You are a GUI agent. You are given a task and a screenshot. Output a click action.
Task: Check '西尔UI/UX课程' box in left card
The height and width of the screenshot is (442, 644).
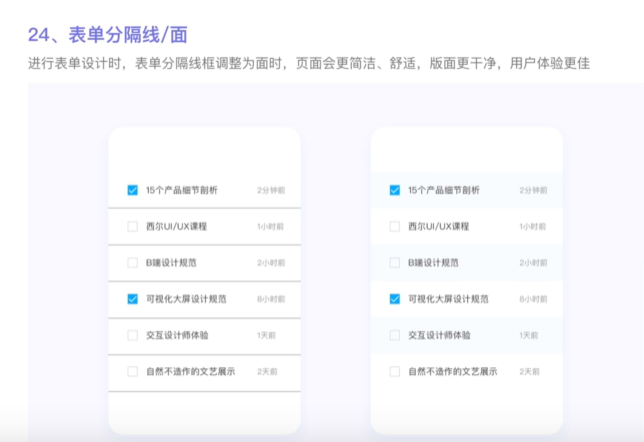point(132,226)
